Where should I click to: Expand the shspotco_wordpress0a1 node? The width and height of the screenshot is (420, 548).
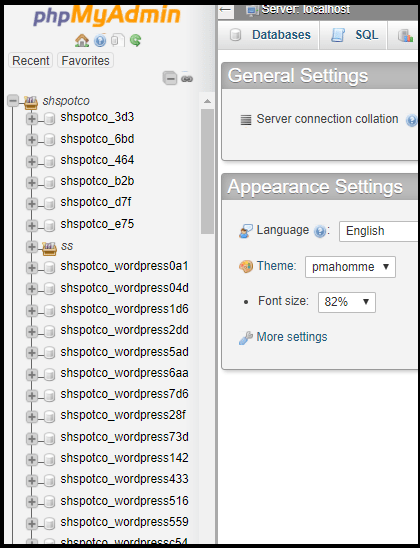32,268
